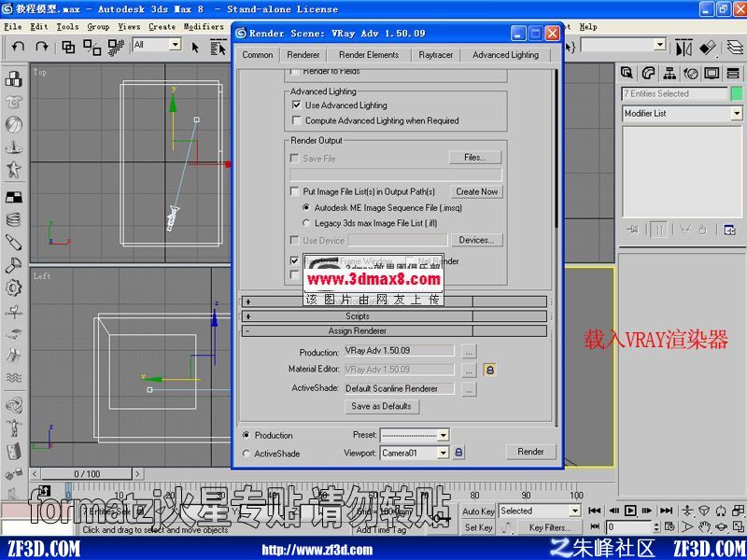This screenshot has height=560, width=747.
Task: Click the Maximize Viewport Toggle icon
Action: coord(738,526)
